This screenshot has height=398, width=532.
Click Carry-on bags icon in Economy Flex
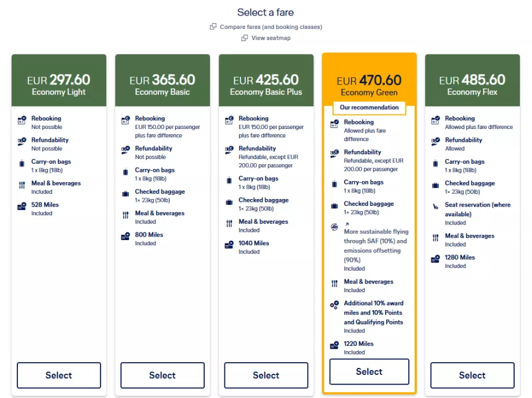pyautogui.click(x=435, y=164)
